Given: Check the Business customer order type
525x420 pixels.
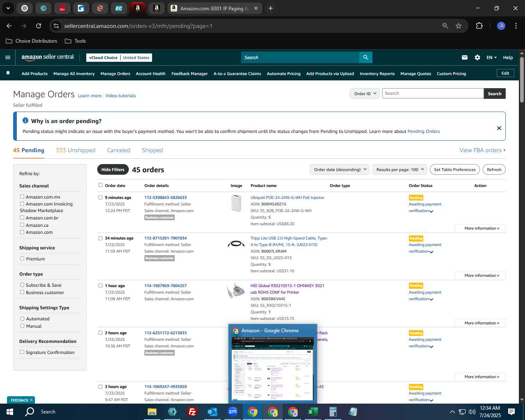Looking at the screenshot, I should point(22,292).
